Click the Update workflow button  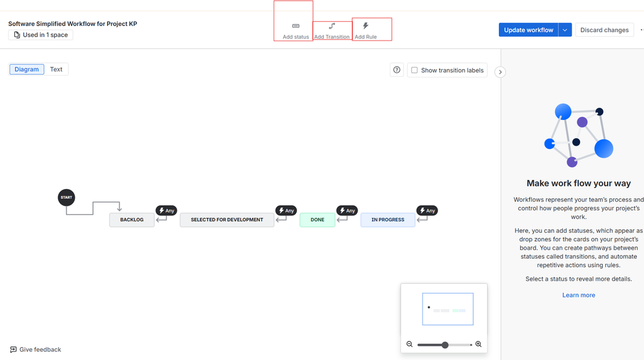click(x=528, y=30)
